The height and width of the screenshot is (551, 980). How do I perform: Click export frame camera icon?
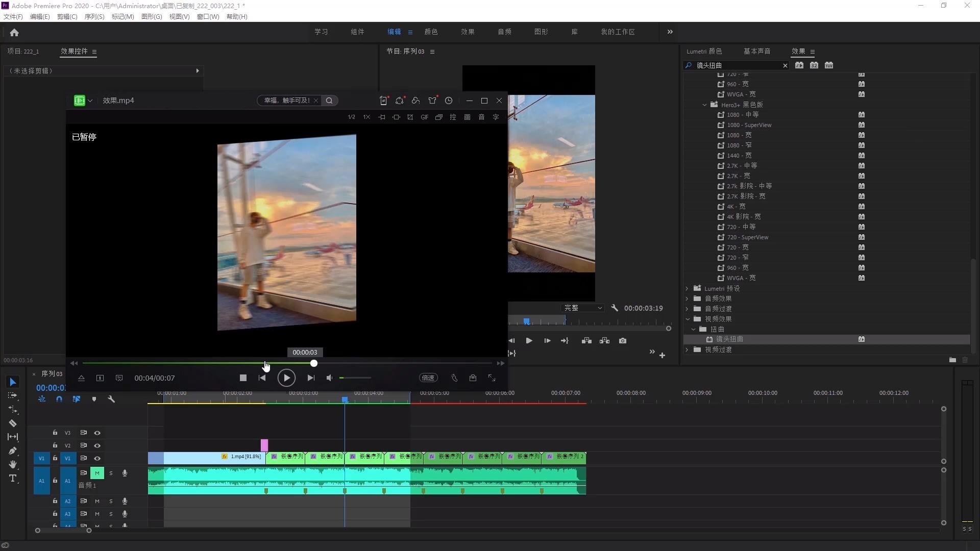point(623,341)
